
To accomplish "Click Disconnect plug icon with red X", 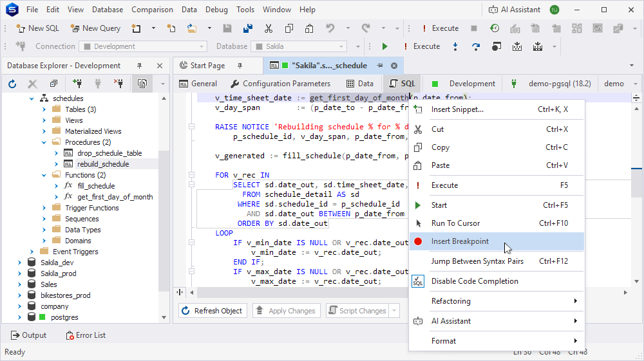I will coord(118,84).
